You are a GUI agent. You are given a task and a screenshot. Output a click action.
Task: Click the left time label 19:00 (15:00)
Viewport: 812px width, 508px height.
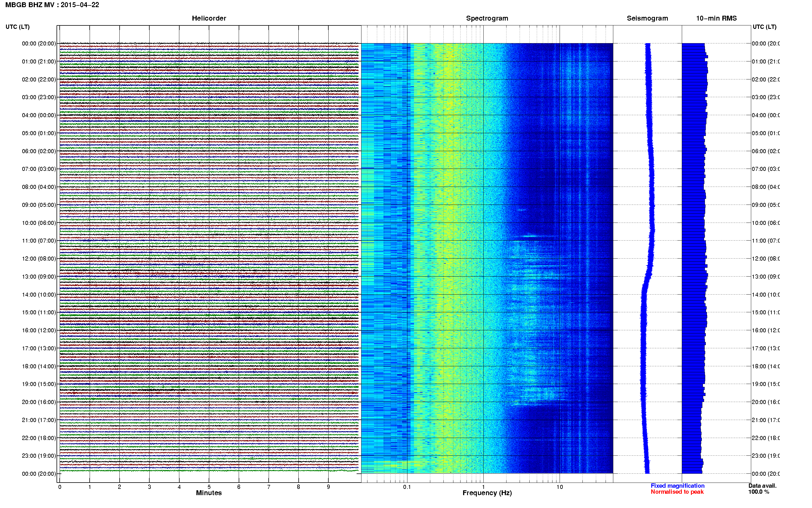(x=39, y=384)
